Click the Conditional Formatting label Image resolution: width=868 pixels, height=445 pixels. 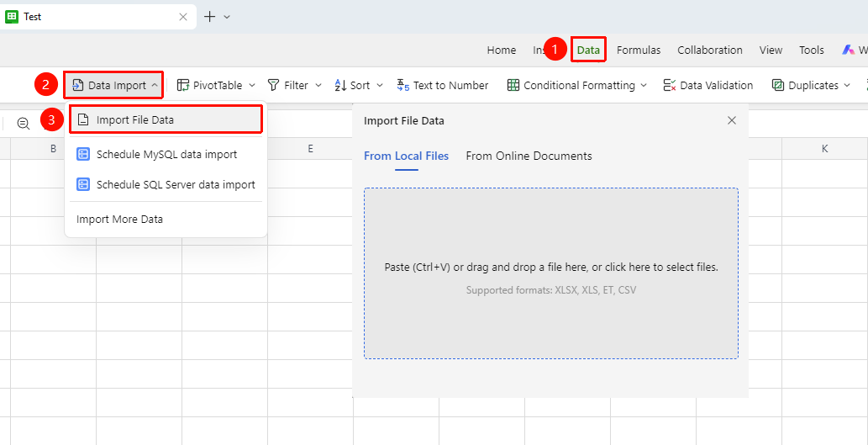[579, 85]
